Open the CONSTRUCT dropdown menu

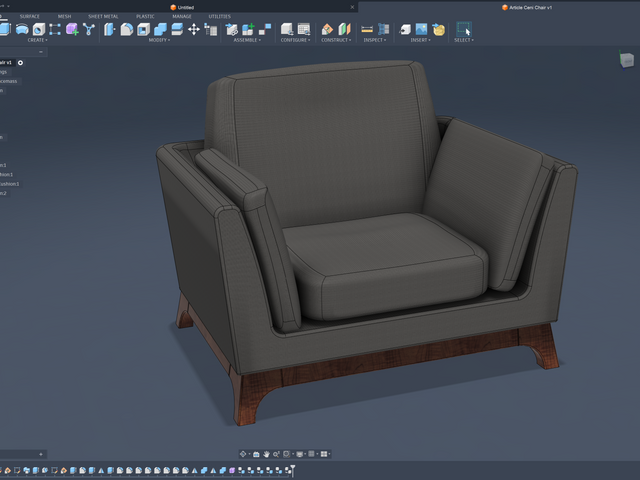coord(336,40)
